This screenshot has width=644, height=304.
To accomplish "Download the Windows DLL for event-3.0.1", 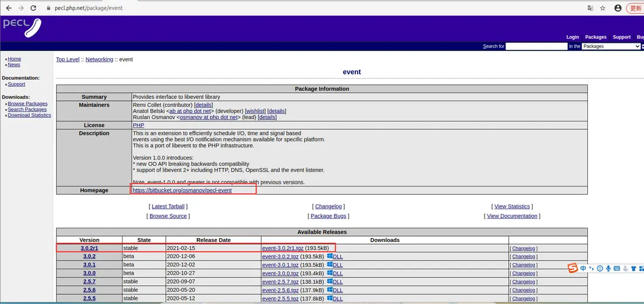I will tap(335, 265).
